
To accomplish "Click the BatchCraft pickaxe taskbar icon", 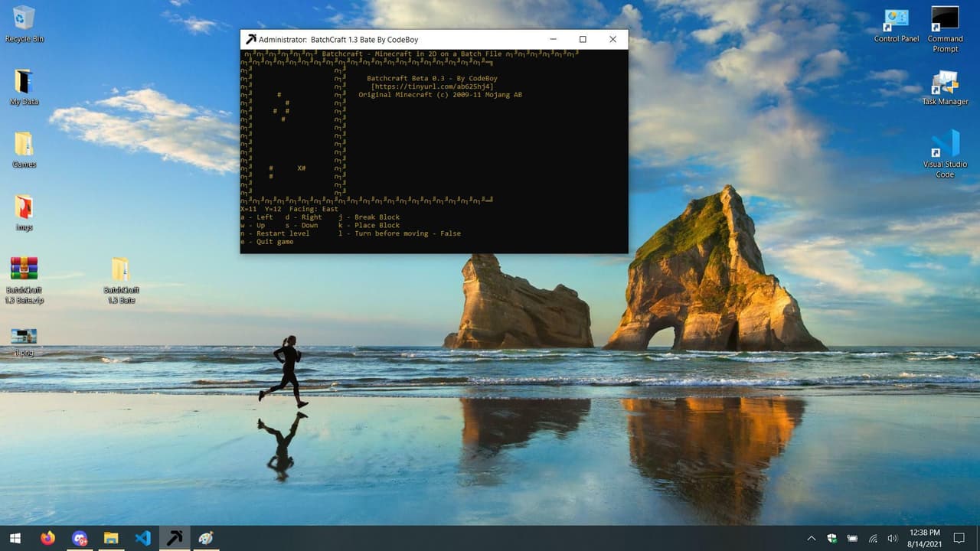I will (175, 538).
